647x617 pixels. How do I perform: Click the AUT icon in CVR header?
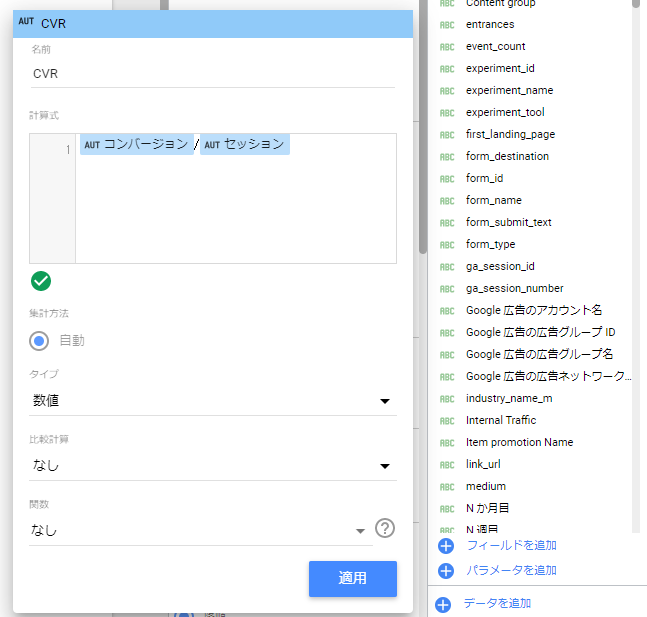(x=26, y=23)
